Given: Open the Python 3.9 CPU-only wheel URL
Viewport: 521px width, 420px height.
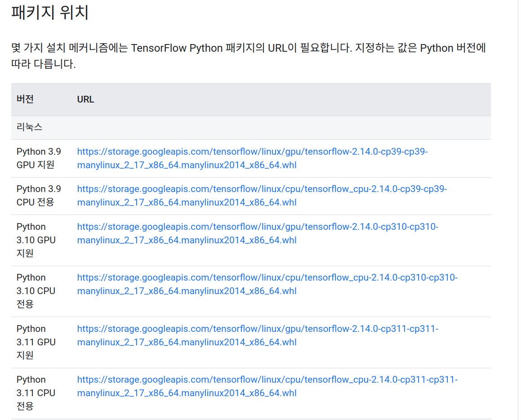Looking at the screenshot, I should (262, 195).
